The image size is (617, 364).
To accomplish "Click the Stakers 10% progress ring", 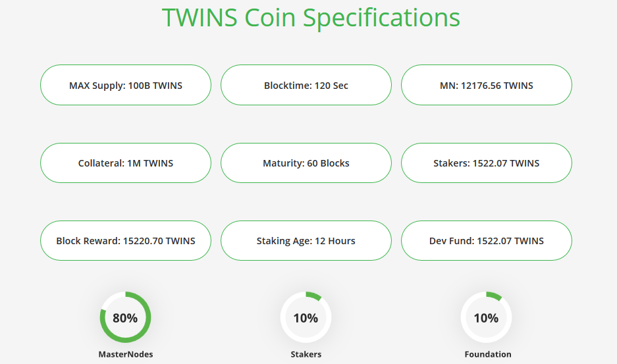I will 306,317.
